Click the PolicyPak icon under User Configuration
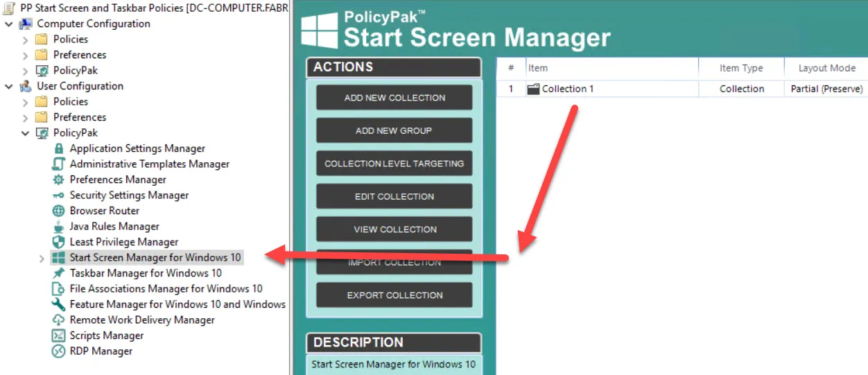 [42, 133]
